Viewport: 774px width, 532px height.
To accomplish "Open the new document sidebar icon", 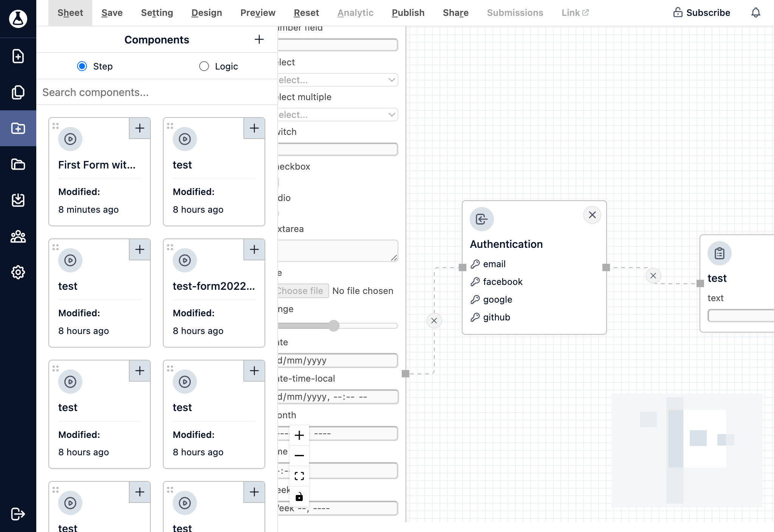I will (x=18, y=56).
